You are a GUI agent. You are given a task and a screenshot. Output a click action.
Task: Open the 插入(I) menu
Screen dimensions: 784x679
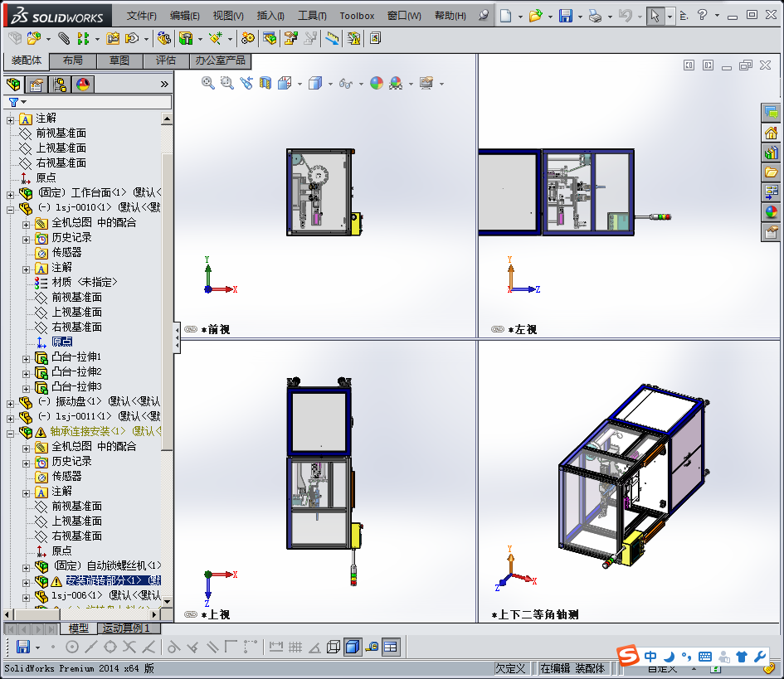pyautogui.click(x=270, y=16)
